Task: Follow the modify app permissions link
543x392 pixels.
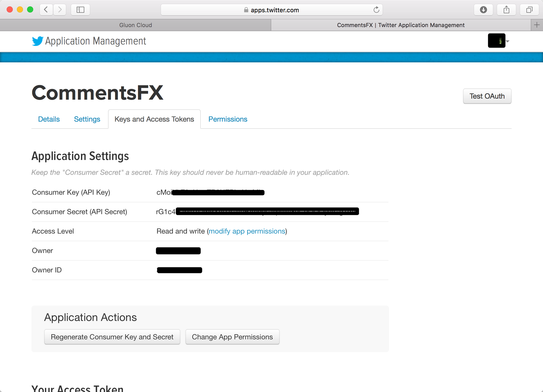Action: 247,231
